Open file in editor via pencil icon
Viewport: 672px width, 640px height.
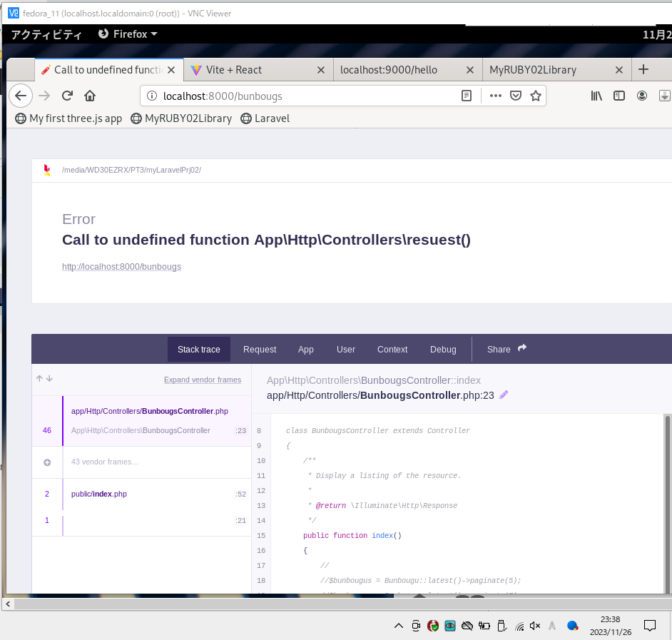coord(504,395)
